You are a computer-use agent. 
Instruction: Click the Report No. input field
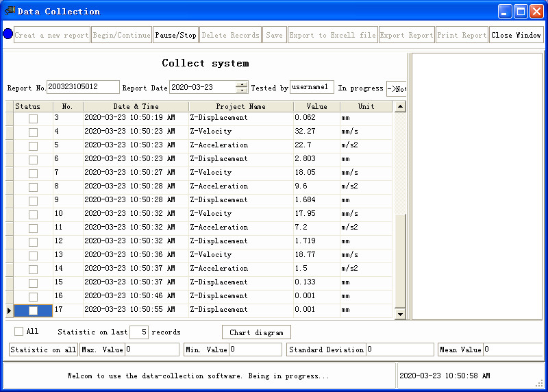83,87
